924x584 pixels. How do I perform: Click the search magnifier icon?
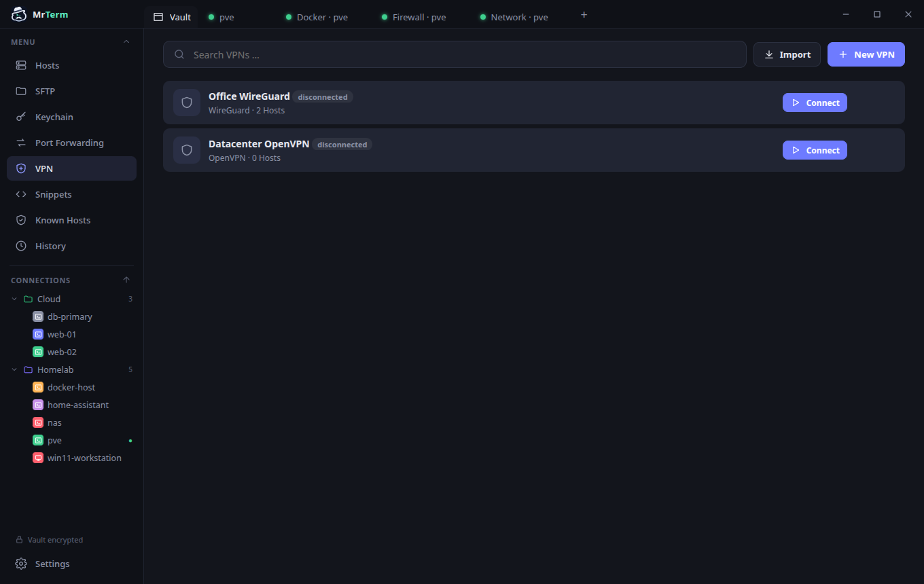click(x=179, y=54)
